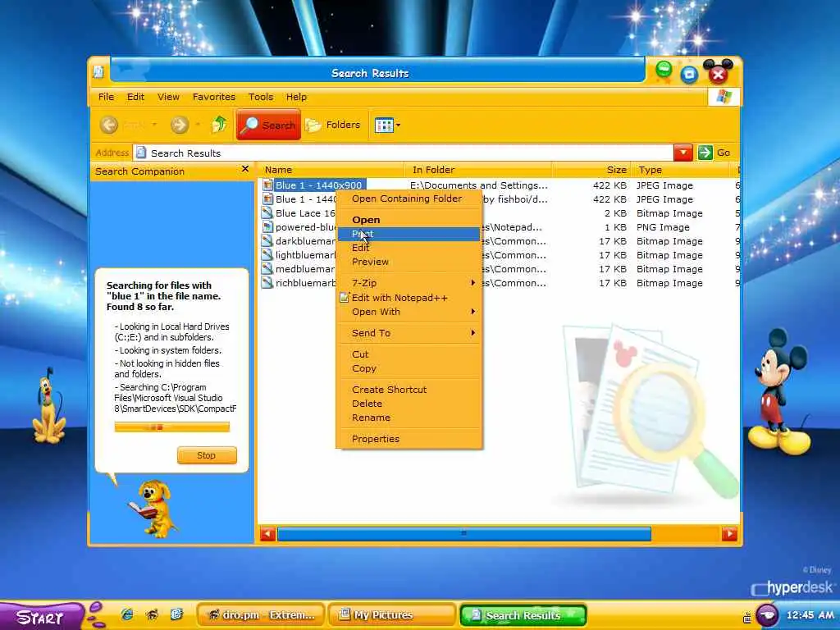Click the PNG Image type cell

pos(663,227)
